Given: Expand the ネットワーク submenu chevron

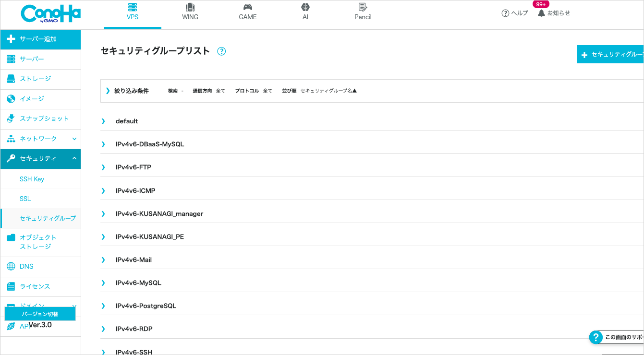Looking at the screenshot, I should (x=74, y=139).
